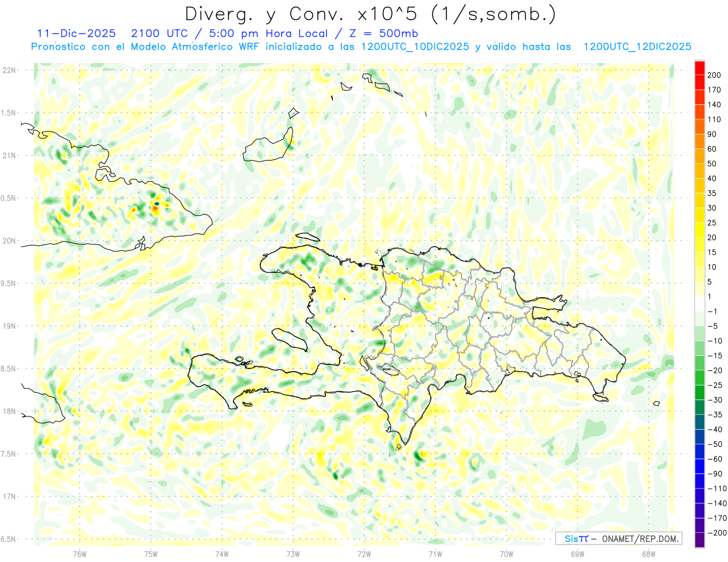728x562 pixels.
Task: Click the green swatch between -20 and -25
Action: (x=699, y=378)
